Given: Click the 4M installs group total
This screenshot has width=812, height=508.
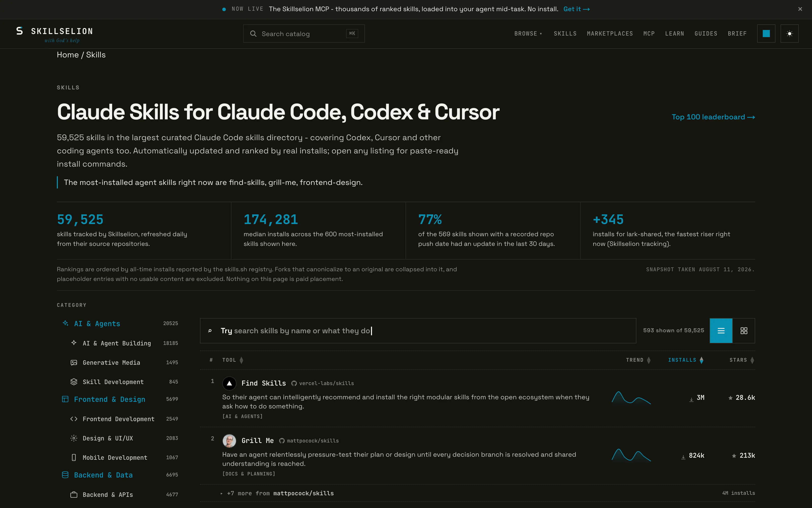Looking at the screenshot, I should [738, 493].
